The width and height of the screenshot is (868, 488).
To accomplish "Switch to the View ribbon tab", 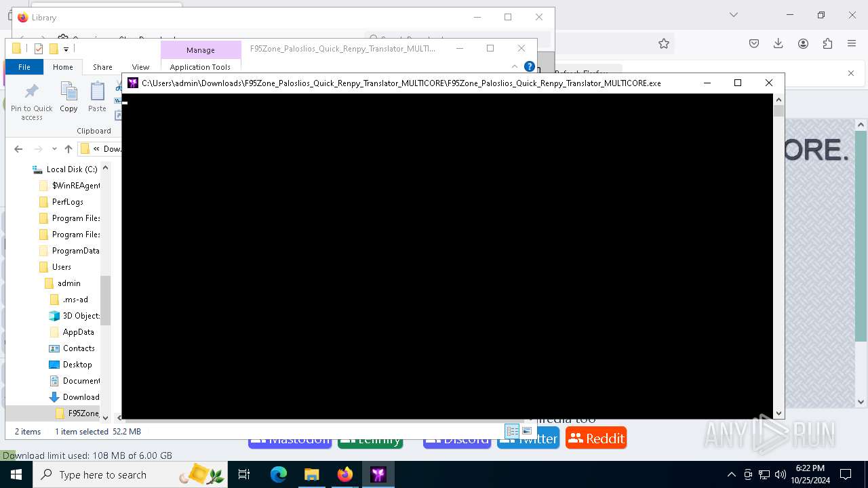I will (140, 67).
